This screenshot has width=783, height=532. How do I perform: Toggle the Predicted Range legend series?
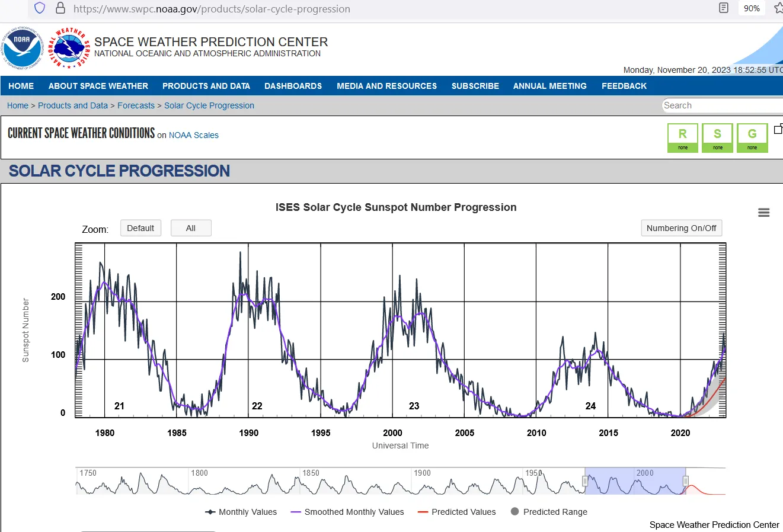point(549,512)
